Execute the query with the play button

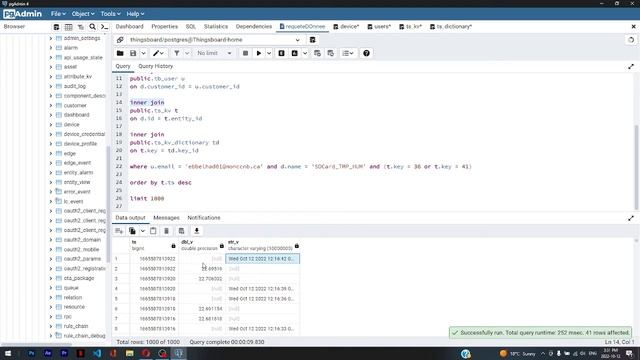point(259,53)
